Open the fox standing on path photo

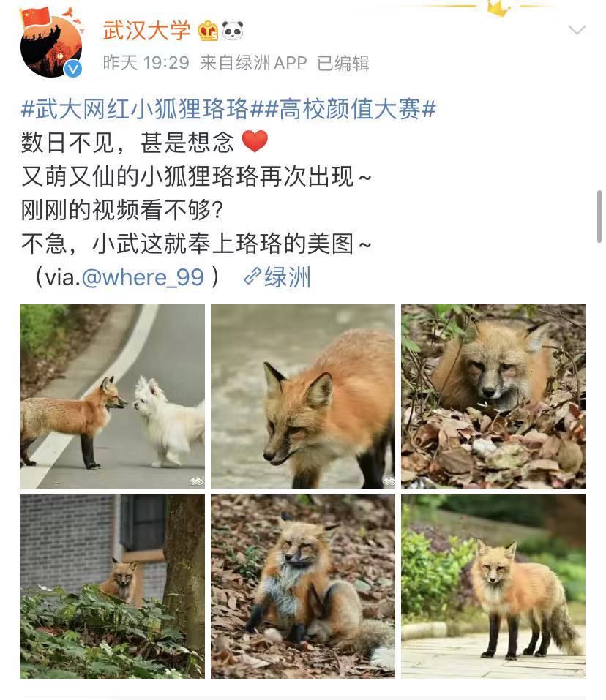(493, 586)
